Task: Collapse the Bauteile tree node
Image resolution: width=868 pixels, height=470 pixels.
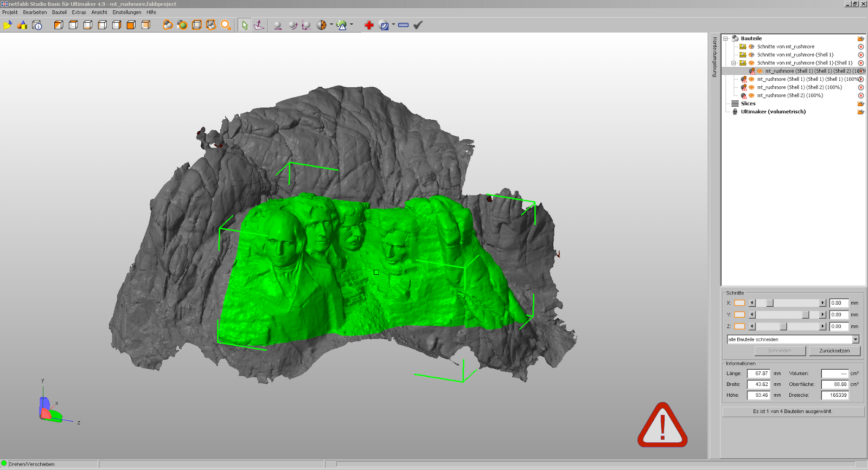Action: (726, 38)
